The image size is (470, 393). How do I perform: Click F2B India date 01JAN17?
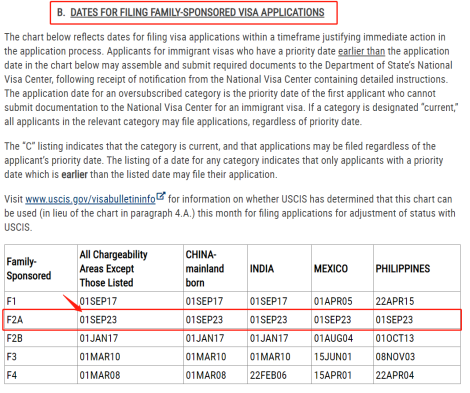point(269,338)
